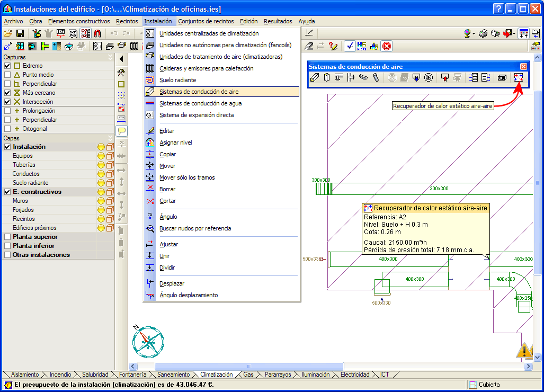
Task: Choose Sistemas de conducción de agua
Action: 200,103
